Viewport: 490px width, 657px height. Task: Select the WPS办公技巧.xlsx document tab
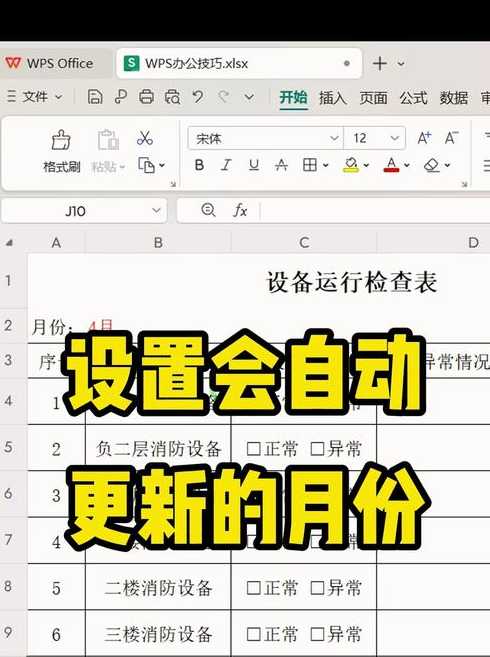pos(239,64)
